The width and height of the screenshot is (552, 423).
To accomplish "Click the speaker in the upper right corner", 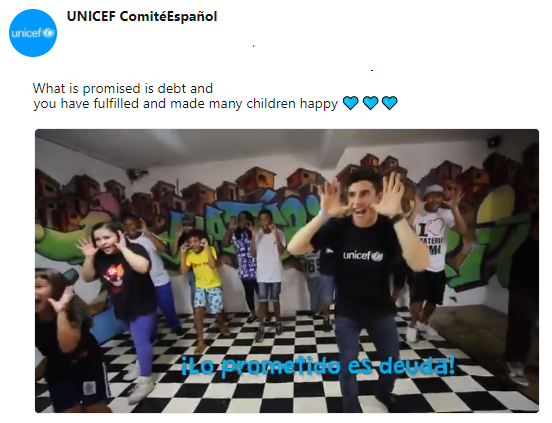I will tap(494, 141).
